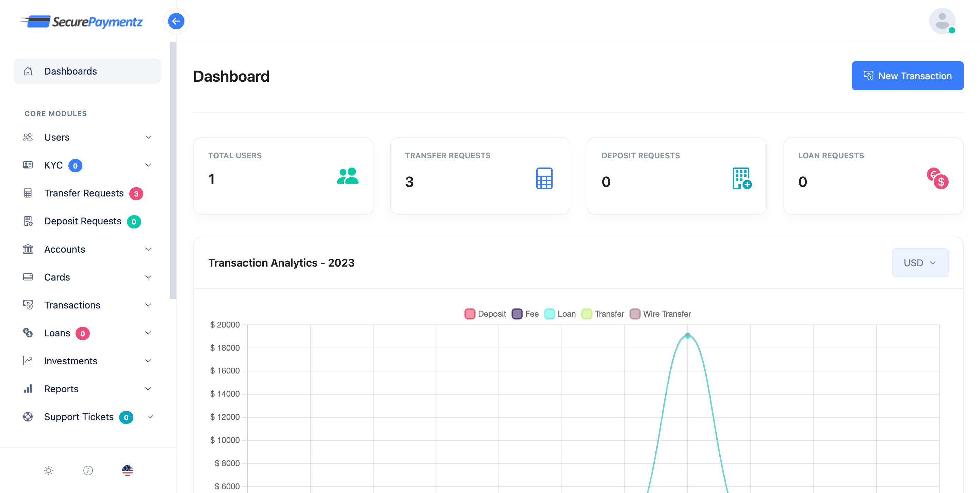
Task: Open the user profile avatar menu
Action: click(x=942, y=21)
